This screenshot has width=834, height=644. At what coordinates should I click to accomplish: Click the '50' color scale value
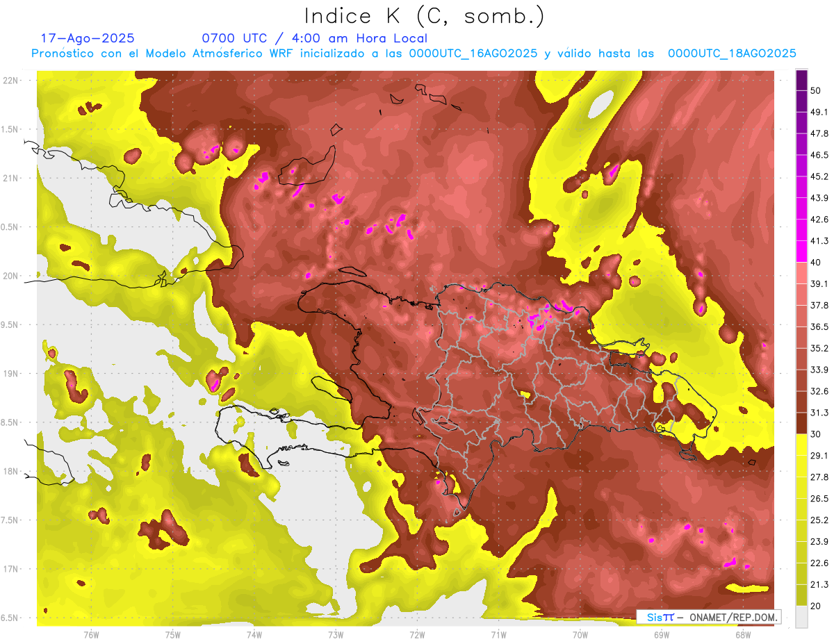(x=816, y=90)
